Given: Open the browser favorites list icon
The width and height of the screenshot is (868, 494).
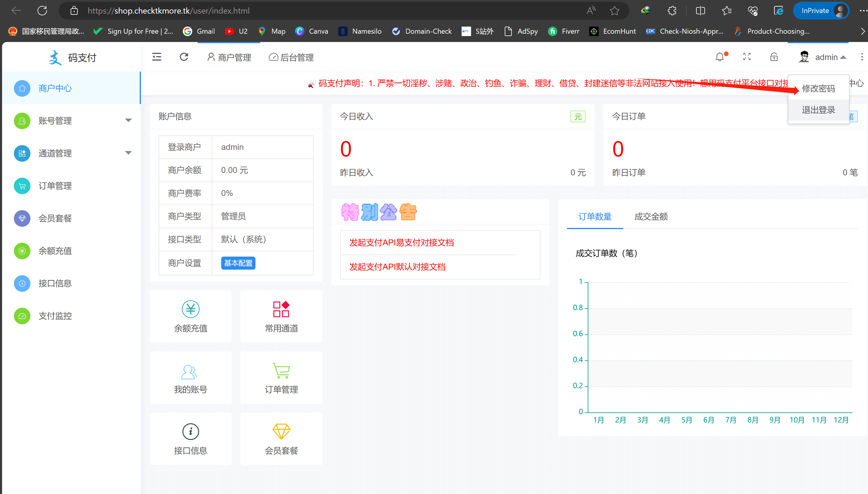Looking at the screenshot, I should 727,11.
